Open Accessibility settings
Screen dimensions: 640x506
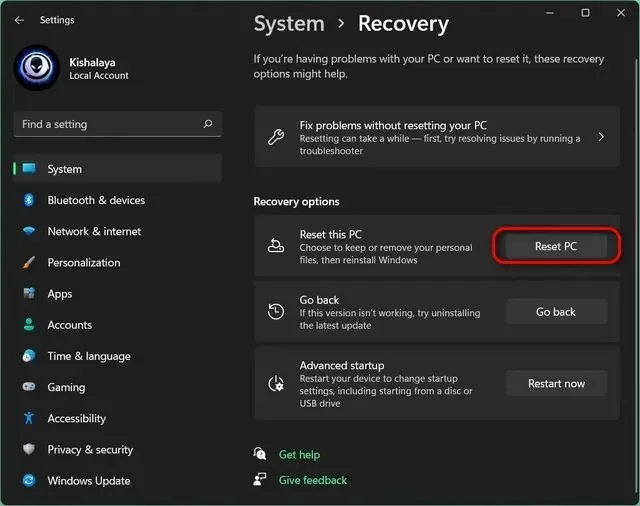point(118,419)
